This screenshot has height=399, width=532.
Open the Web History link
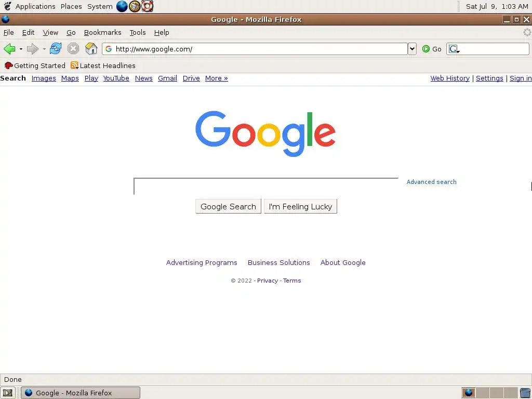pos(450,78)
